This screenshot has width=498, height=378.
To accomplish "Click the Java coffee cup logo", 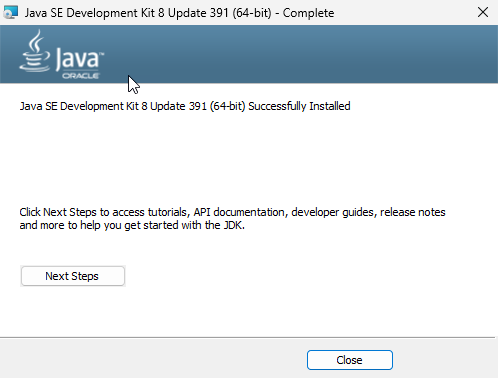I will pos(35,51).
